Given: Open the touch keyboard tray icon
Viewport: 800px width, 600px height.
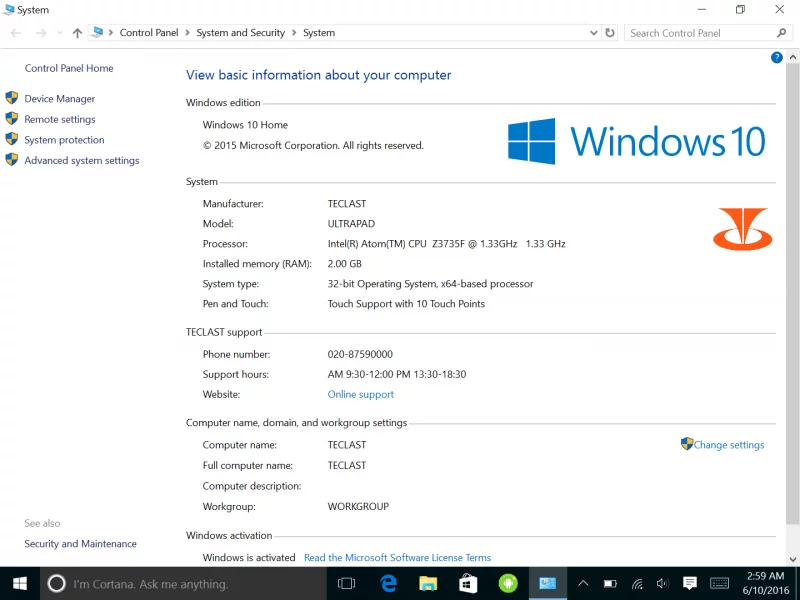Looking at the screenshot, I should pos(719,583).
